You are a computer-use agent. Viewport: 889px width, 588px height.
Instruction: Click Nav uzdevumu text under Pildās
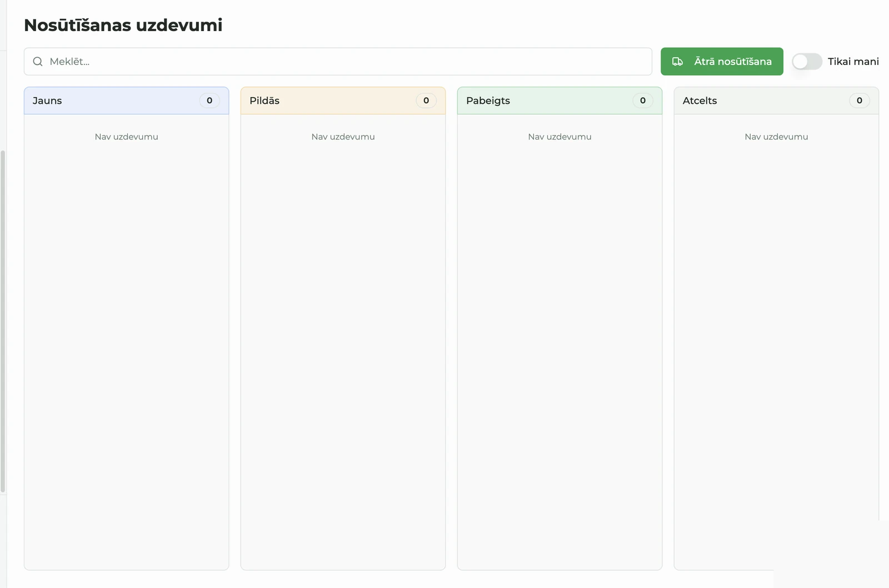tap(343, 137)
